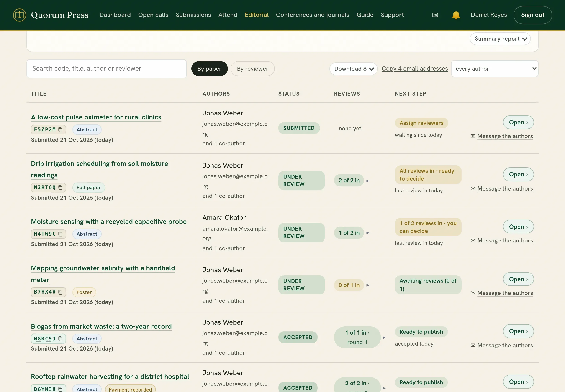The image size is (565, 392).
Task: Click the '0 of 1 in' reviews pill
Action: coord(349,285)
